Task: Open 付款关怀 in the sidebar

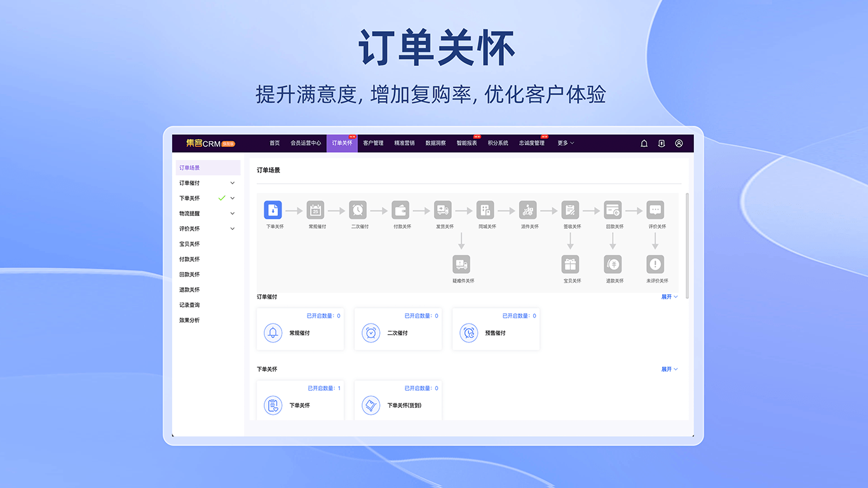Action: pyautogui.click(x=189, y=259)
